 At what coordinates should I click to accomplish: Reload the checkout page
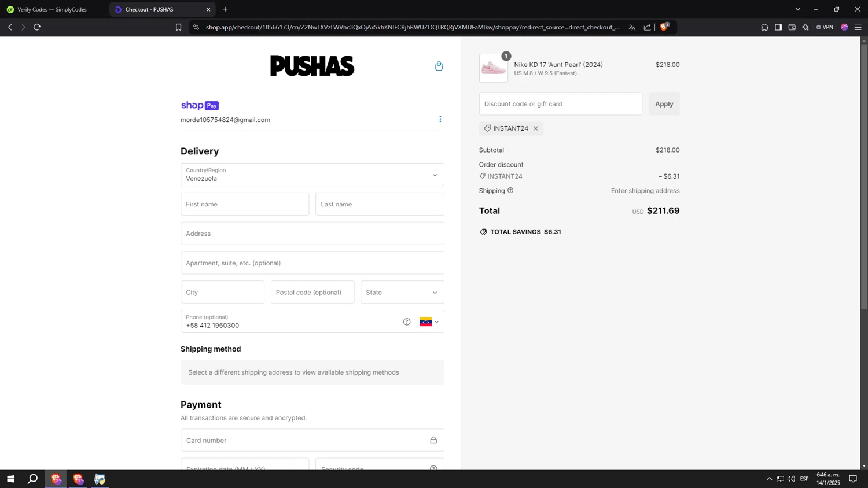point(37,27)
